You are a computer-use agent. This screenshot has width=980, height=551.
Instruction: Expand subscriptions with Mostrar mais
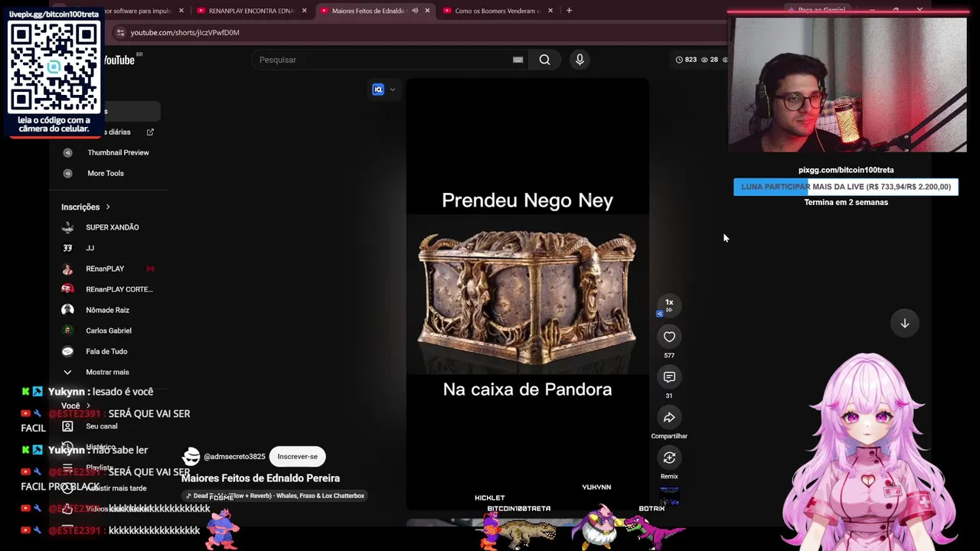coord(107,372)
